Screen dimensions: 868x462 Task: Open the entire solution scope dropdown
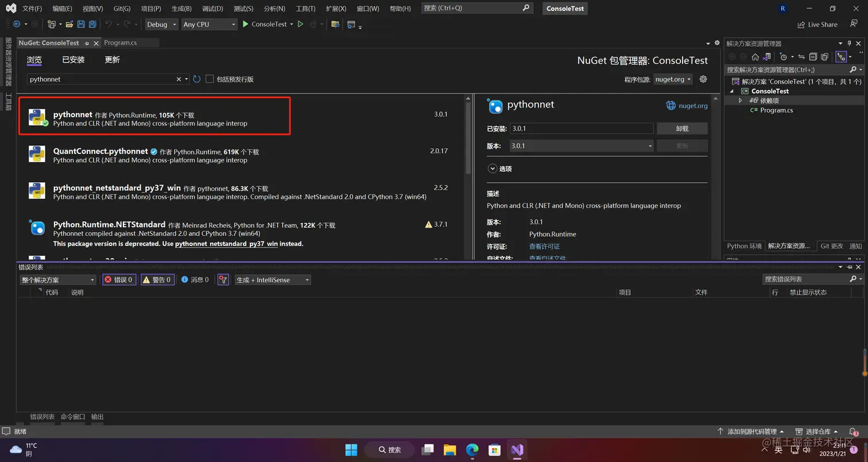click(58, 280)
